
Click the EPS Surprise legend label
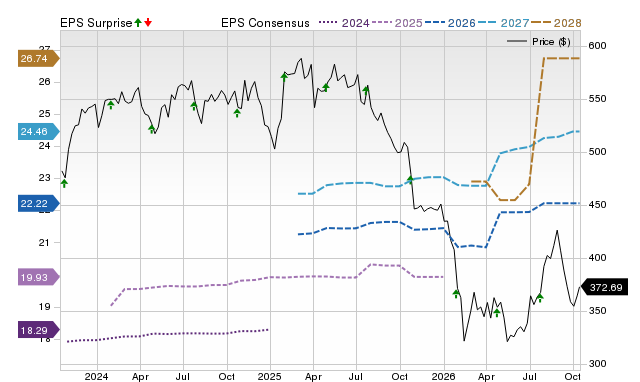[x=96, y=23]
